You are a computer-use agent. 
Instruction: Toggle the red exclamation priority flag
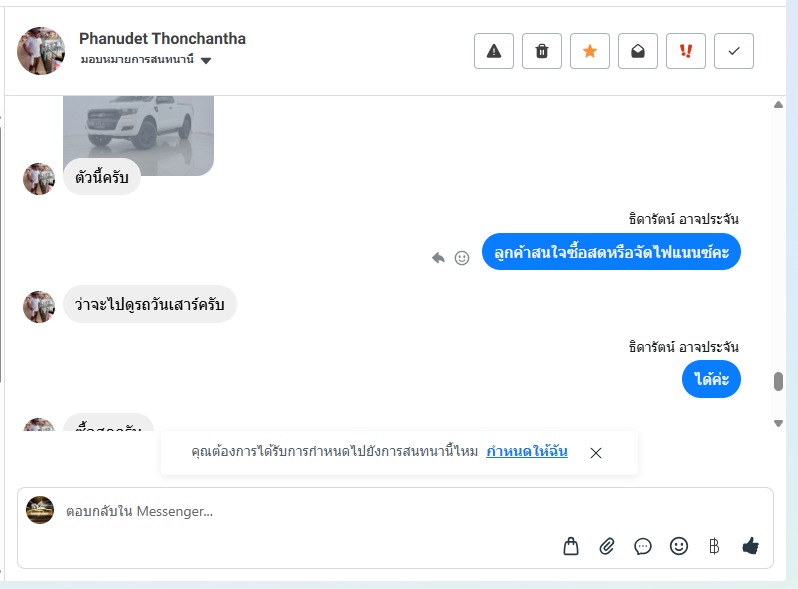pyautogui.click(x=686, y=51)
